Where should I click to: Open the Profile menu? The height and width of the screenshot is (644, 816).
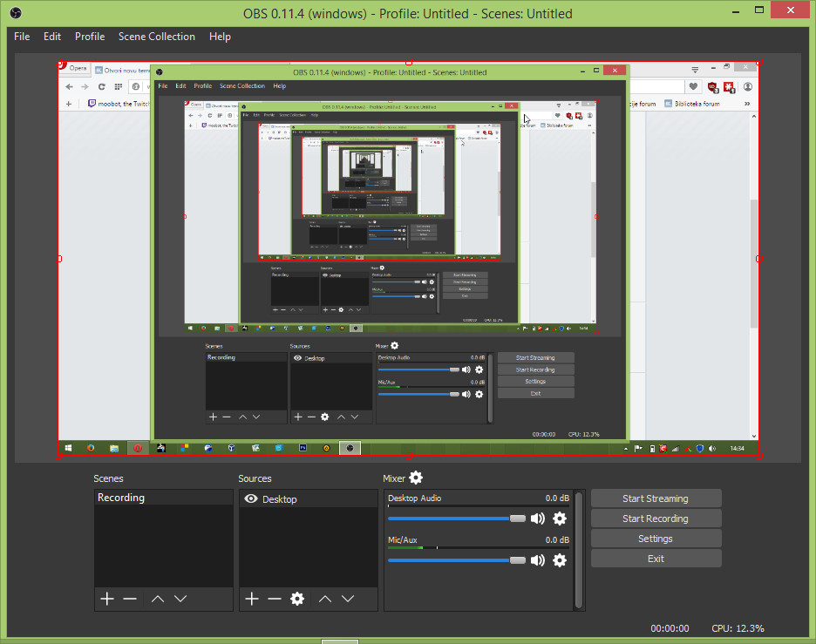click(x=90, y=37)
